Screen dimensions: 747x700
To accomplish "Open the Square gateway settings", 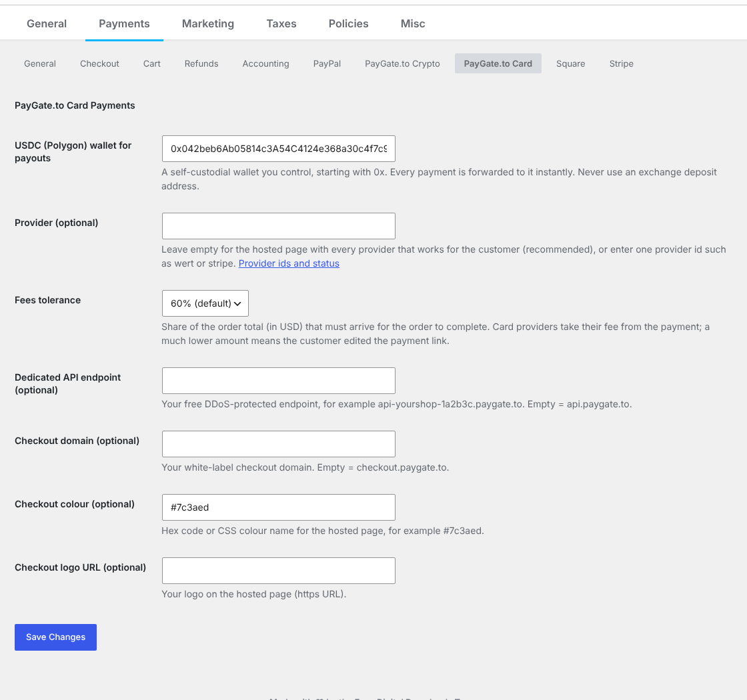I will (x=570, y=63).
